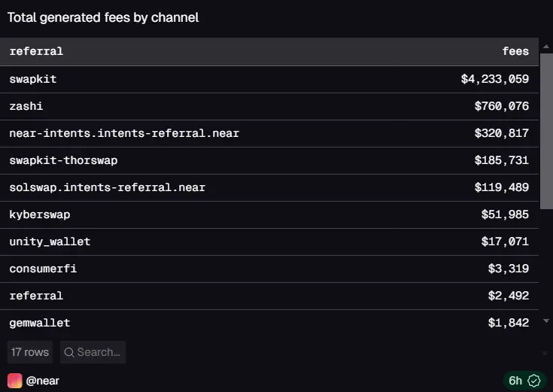Focus the Search input field
The width and height of the screenshot is (553, 392).
pos(99,352)
